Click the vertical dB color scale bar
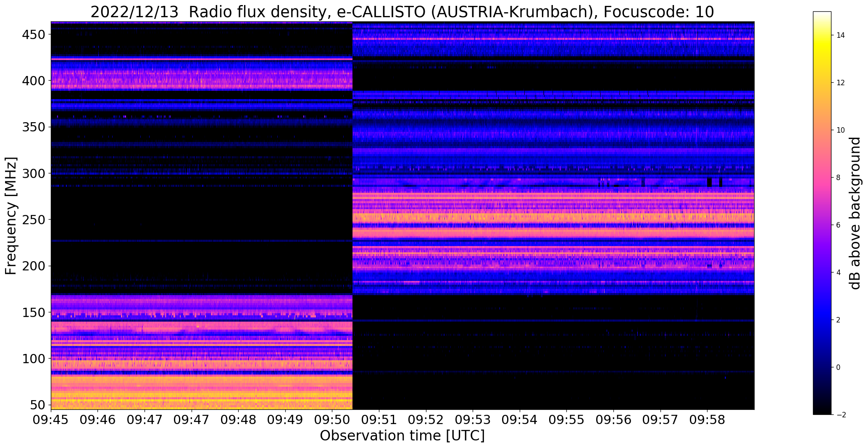The height and width of the screenshot is (448, 868). click(x=822, y=213)
